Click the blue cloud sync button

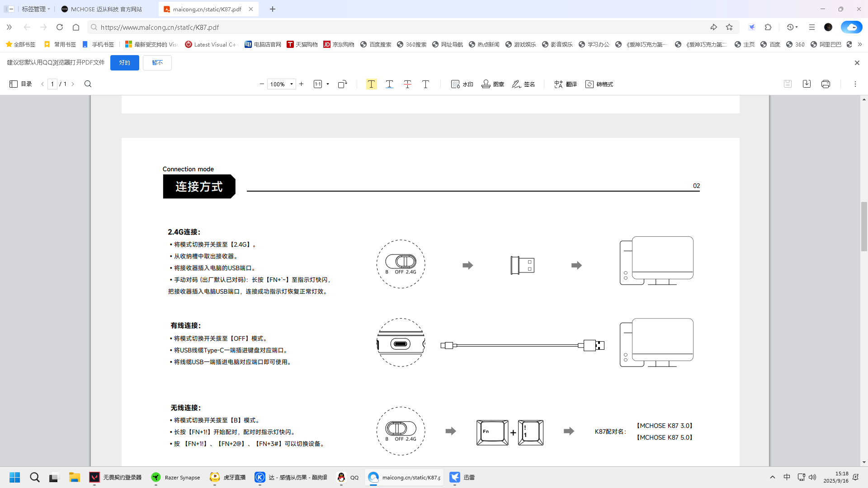click(851, 27)
